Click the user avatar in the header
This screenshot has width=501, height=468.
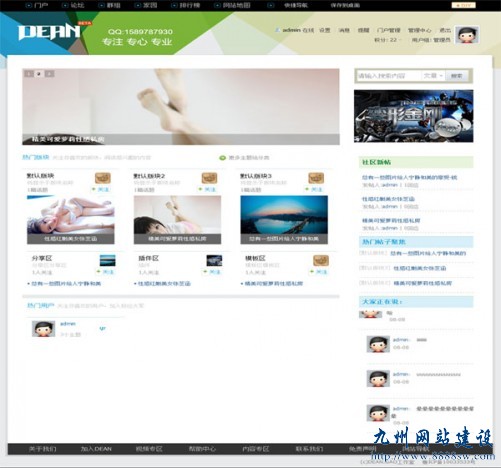pyautogui.click(x=467, y=35)
